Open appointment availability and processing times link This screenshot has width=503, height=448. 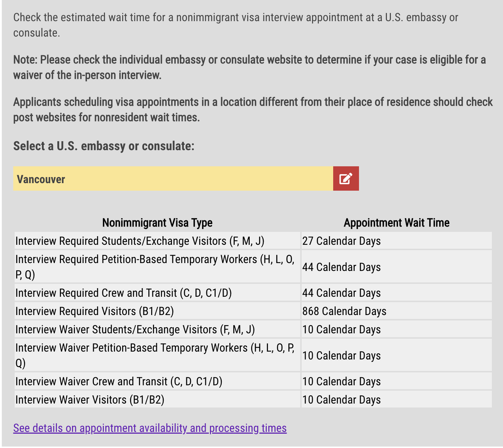[150, 428]
